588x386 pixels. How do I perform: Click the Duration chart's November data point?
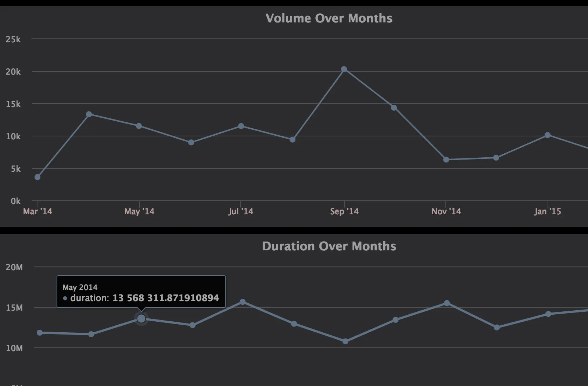[447, 303]
